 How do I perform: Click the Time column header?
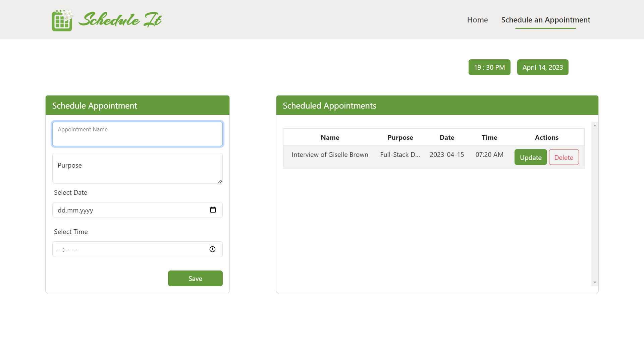[489, 137]
